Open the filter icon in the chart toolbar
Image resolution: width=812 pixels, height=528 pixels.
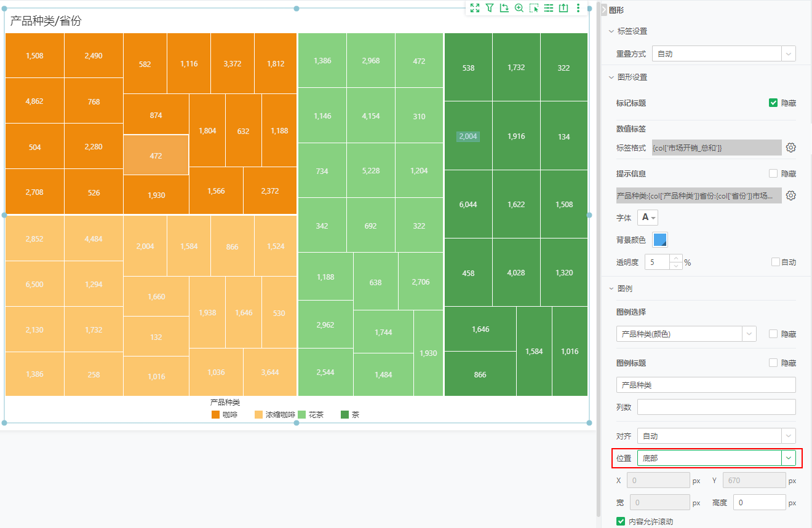(490, 8)
